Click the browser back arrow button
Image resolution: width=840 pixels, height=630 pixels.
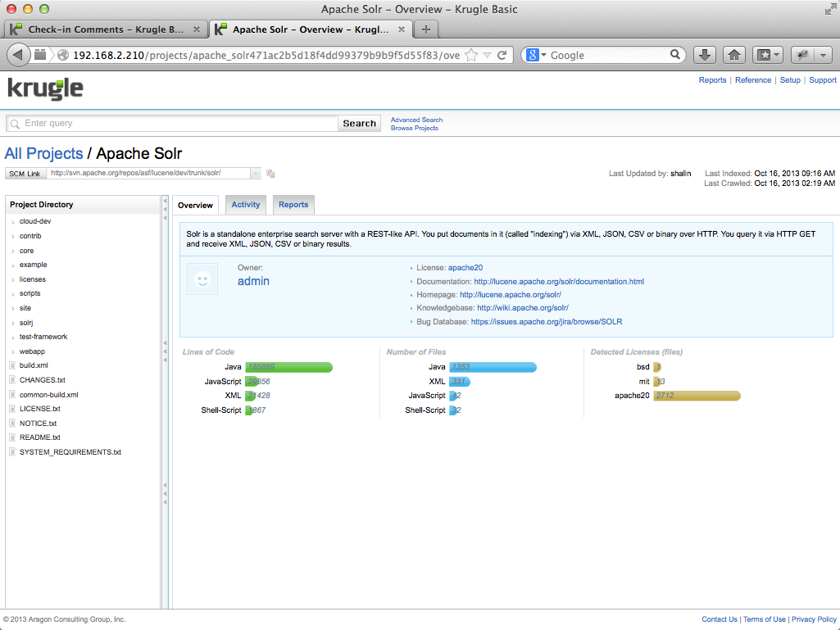18,55
